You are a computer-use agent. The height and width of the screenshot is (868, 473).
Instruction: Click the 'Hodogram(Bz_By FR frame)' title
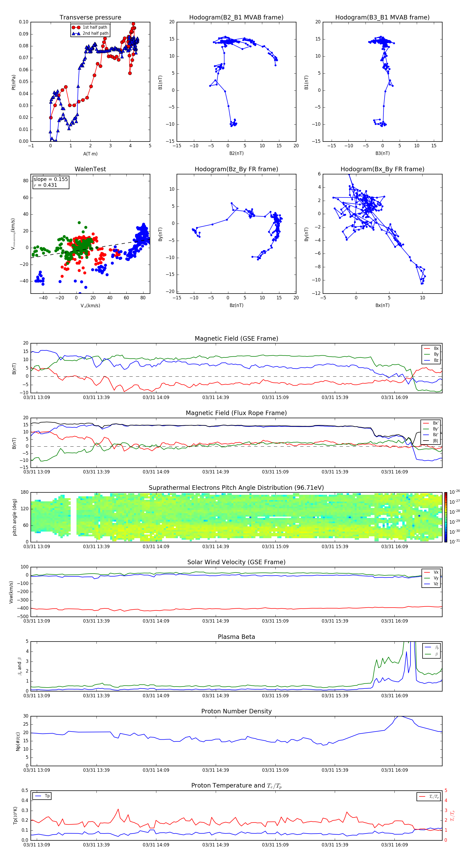click(x=236, y=169)
